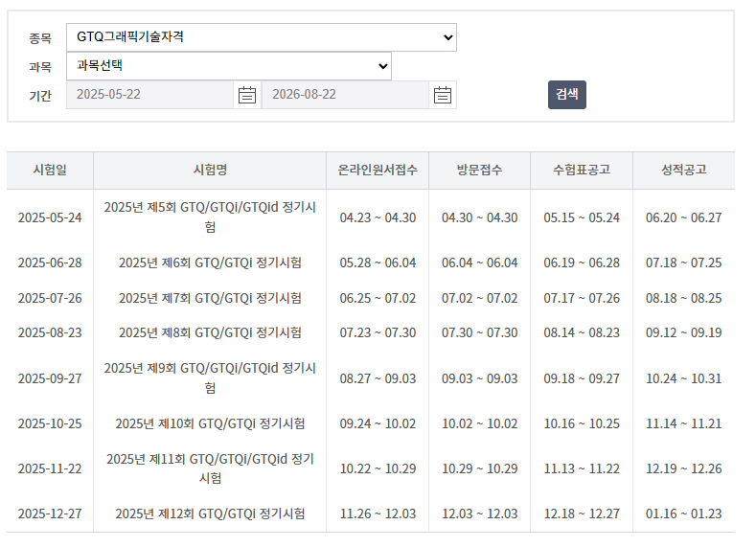This screenshot has height=548, width=756.
Task: Click visit registration cell 12.03 ~ 12.03
Action: [480, 514]
